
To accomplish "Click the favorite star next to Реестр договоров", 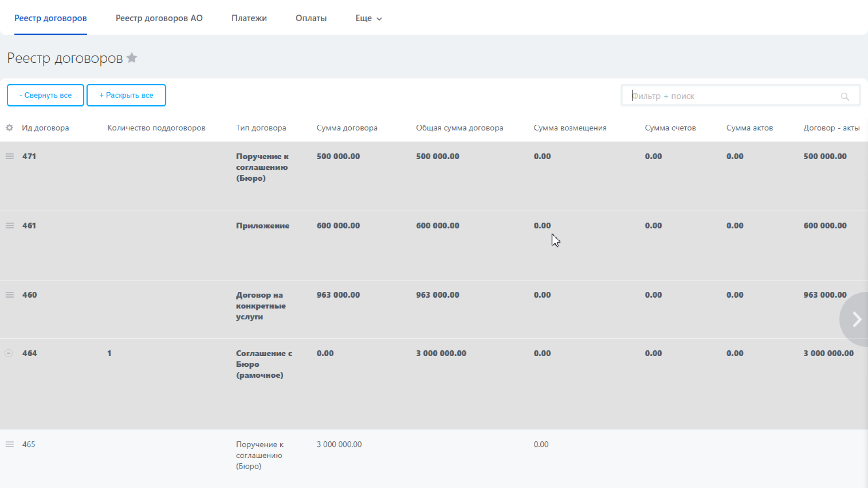I will (x=132, y=58).
